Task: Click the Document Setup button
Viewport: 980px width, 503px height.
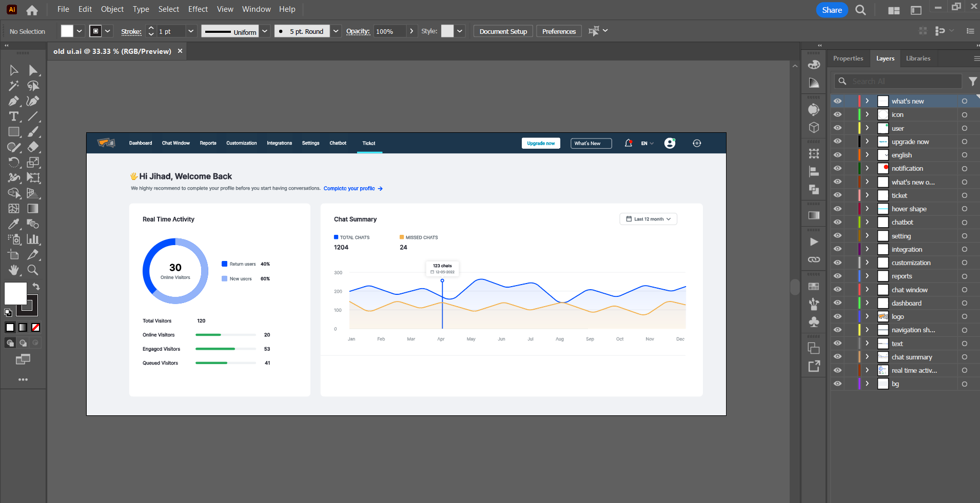Action: click(x=503, y=31)
